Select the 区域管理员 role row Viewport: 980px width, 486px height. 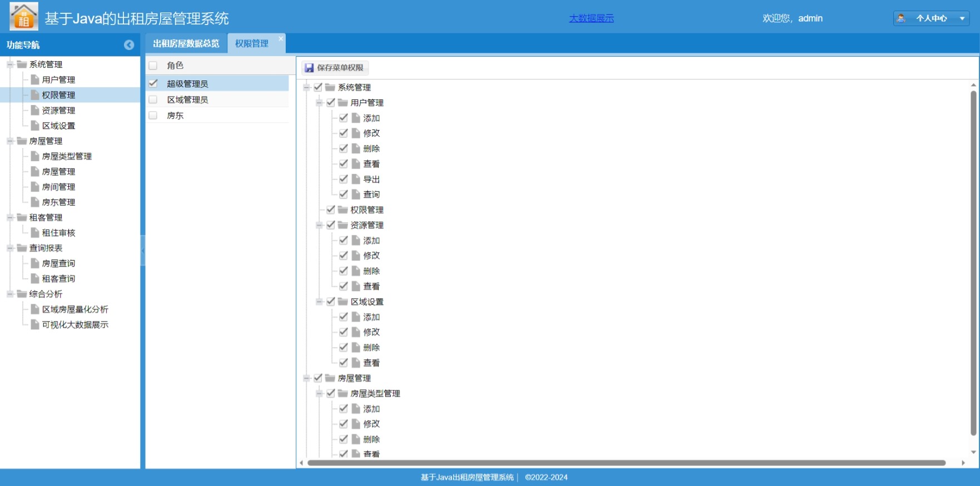[x=217, y=99]
